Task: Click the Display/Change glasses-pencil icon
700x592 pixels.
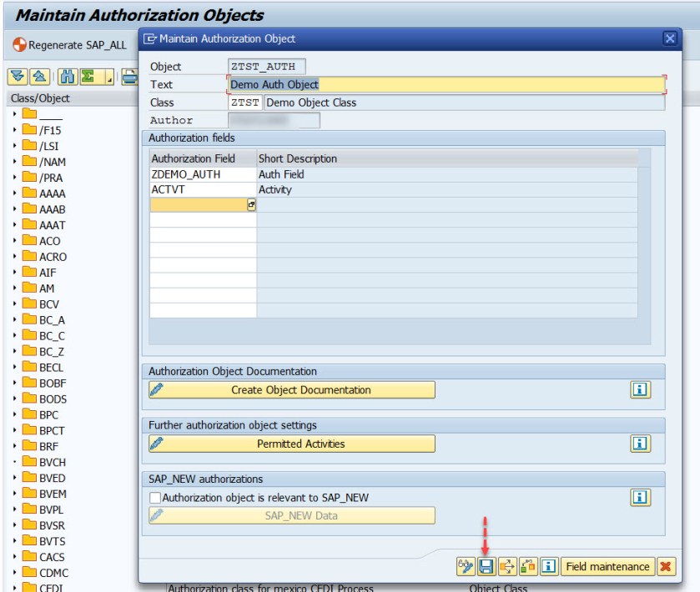Action: click(466, 567)
